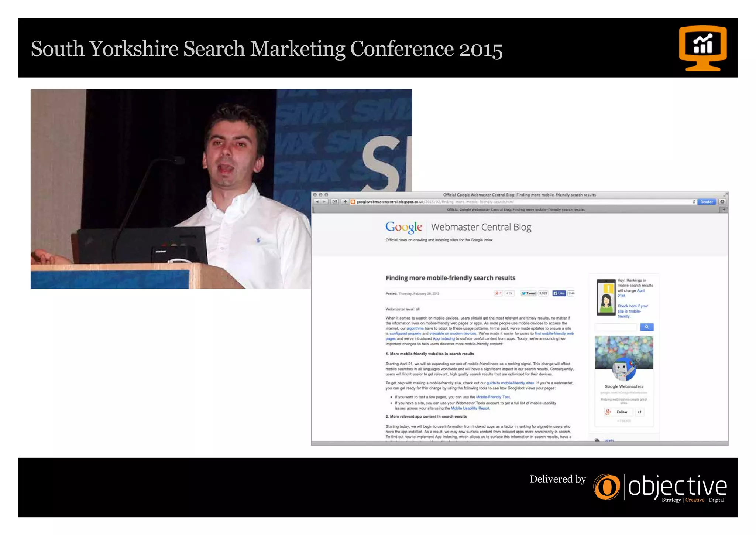
Task: Click the Safari back arrow button
Action: (317, 202)
